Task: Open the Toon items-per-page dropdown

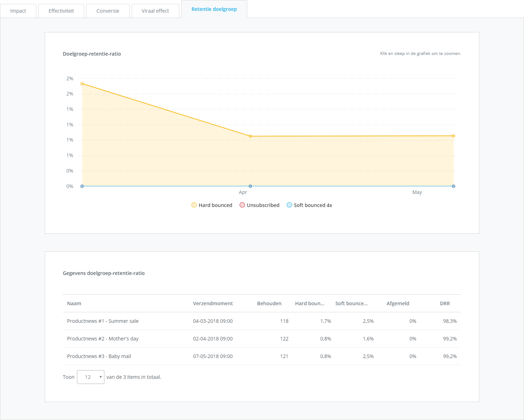Action: tap(91, 377)
